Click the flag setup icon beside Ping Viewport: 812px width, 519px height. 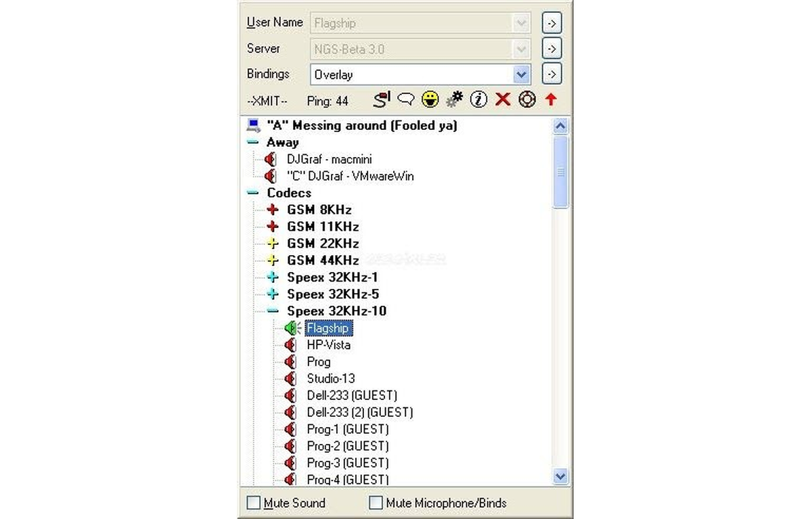(382, 99)
